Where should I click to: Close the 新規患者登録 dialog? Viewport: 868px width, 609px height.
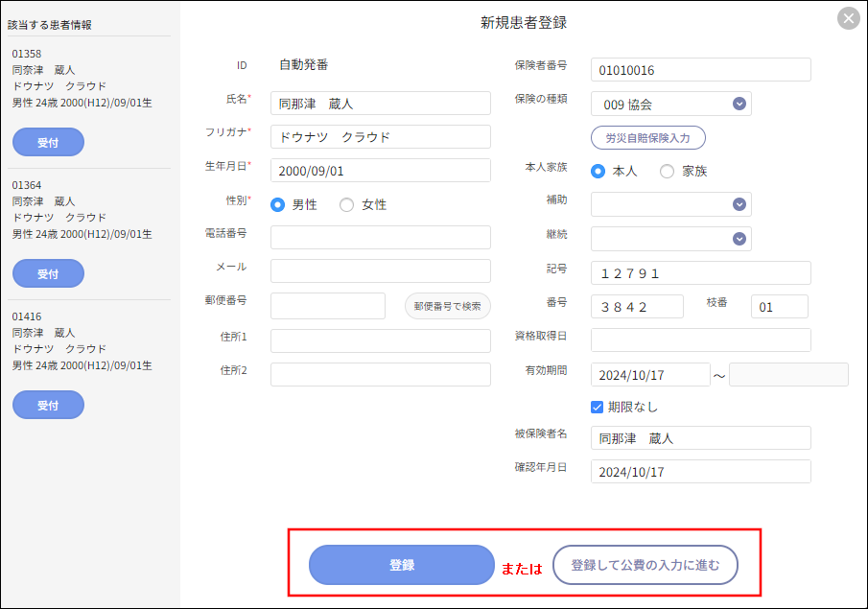click(848, 17)
